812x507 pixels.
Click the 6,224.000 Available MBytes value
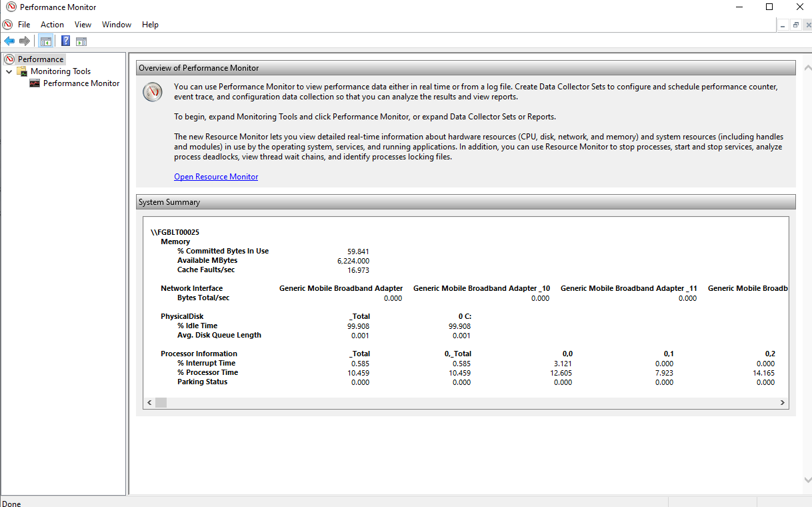(353, 261)
